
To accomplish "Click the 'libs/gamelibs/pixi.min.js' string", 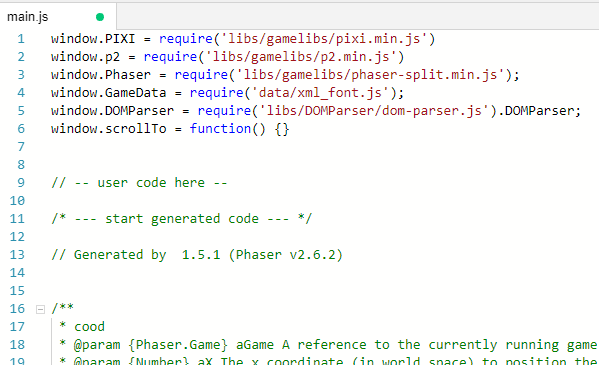I will pyautogui.click(x=324, y=39).
